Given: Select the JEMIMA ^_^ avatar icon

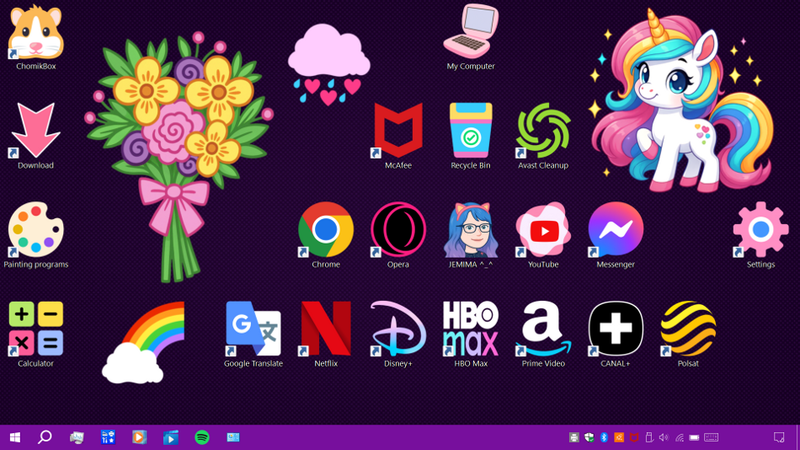Looking at the screenshot, I should pos(470,229).
